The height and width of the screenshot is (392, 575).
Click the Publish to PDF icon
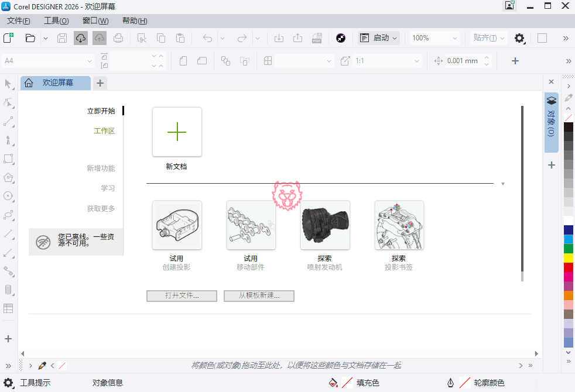[317, 38]
